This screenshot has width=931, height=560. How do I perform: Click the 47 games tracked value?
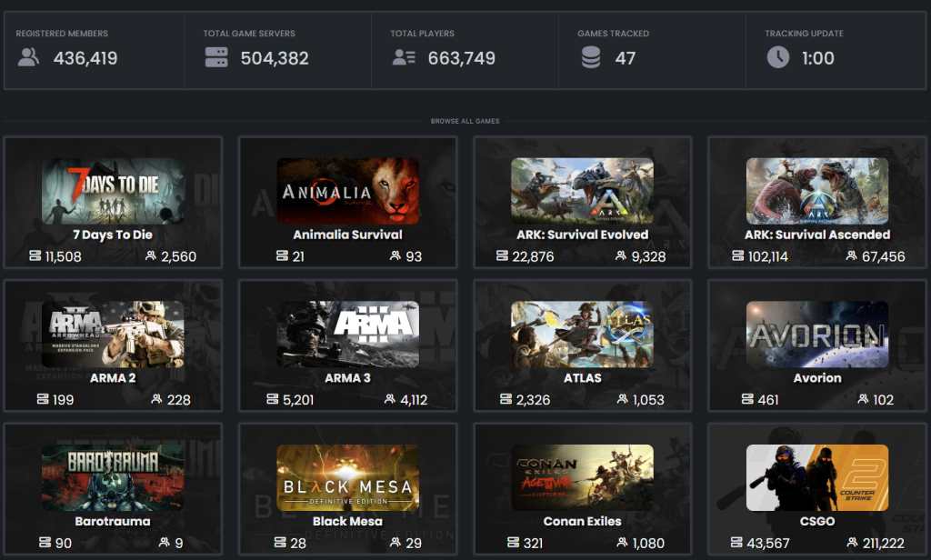[x=626, y=58]
